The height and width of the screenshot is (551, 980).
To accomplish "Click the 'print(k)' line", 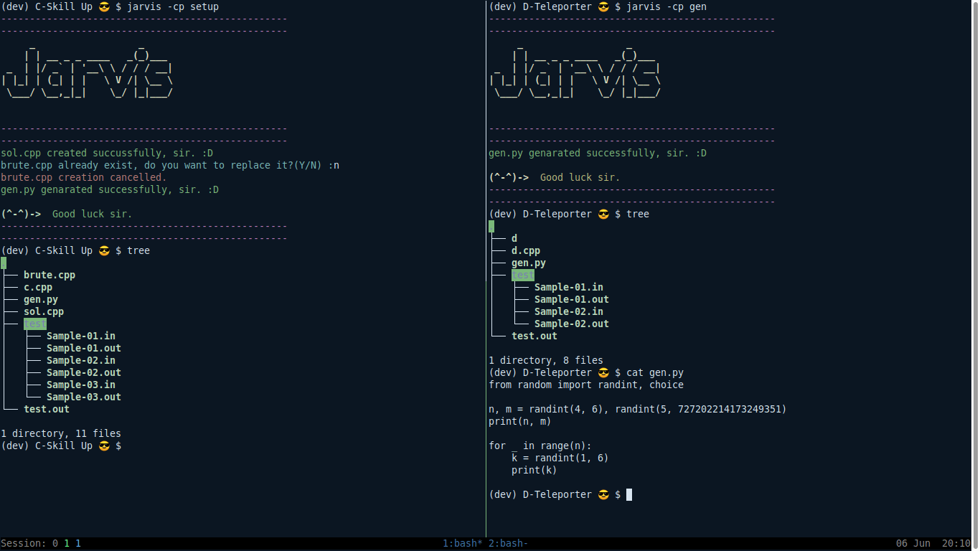I will tap(534, 470).
